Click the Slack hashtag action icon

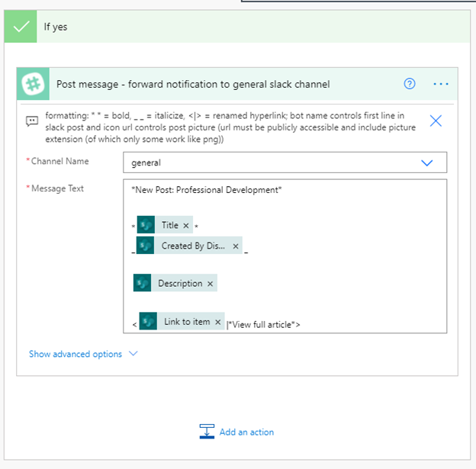point(33,84)
